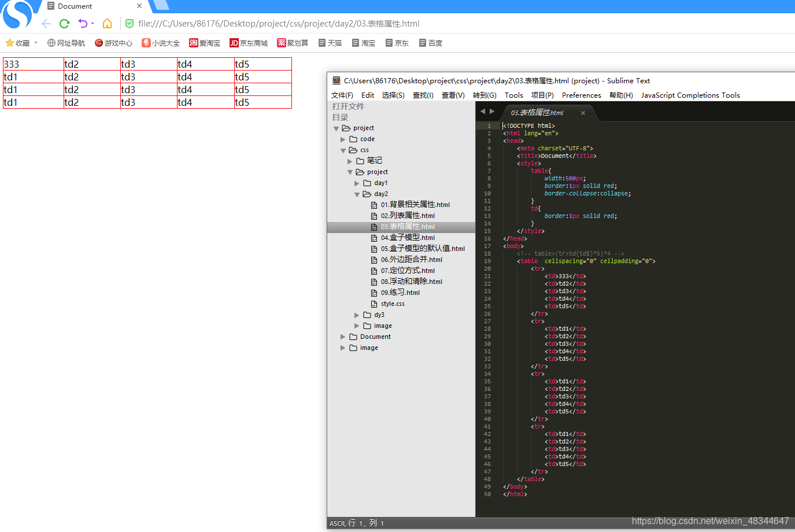795x532 pixels.
Task: Open the browser home page icon
Action: tap(107, 24)
